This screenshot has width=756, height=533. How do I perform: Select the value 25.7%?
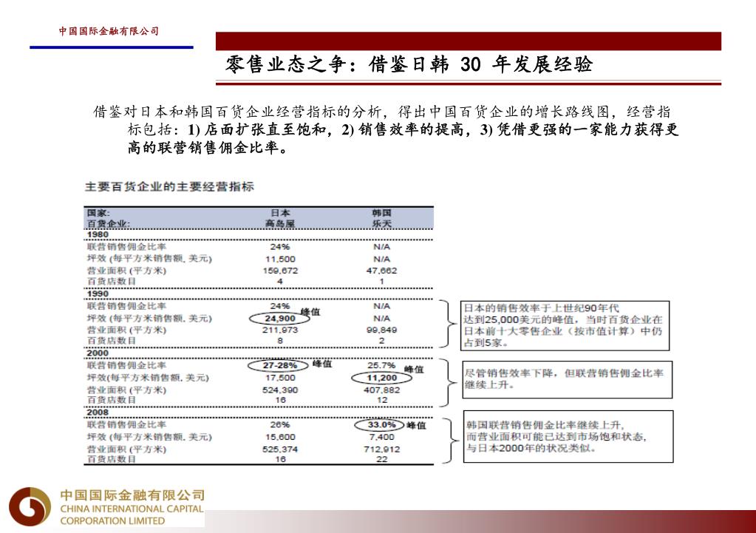click(x=381, y=366)
